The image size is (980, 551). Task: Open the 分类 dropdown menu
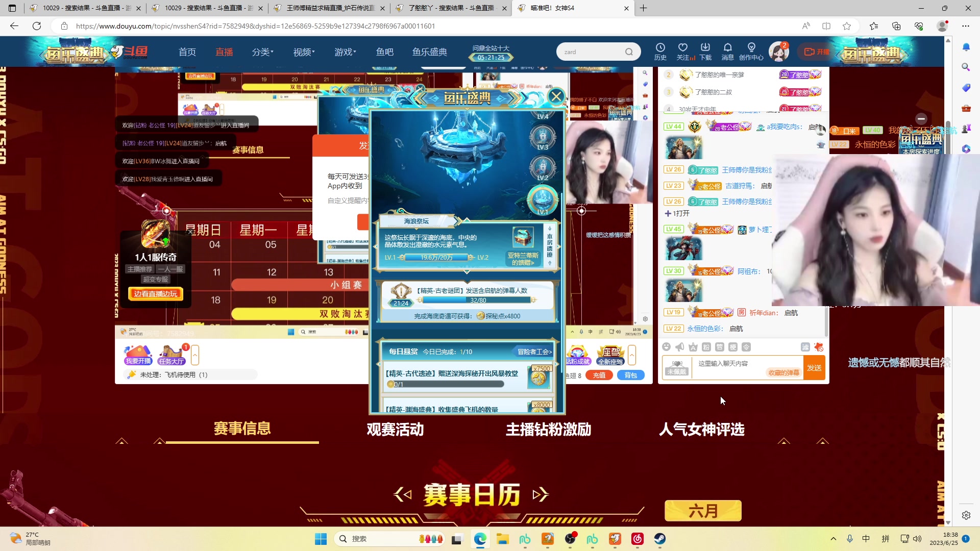[x=262, y=52]
